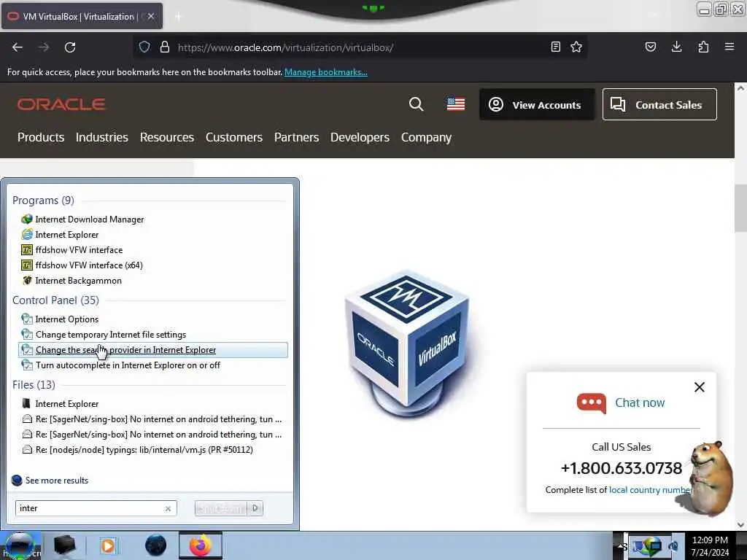The height and width of the screenshot is (560, 747).
Task: Open the Resources menu
Action: [167, 137]
